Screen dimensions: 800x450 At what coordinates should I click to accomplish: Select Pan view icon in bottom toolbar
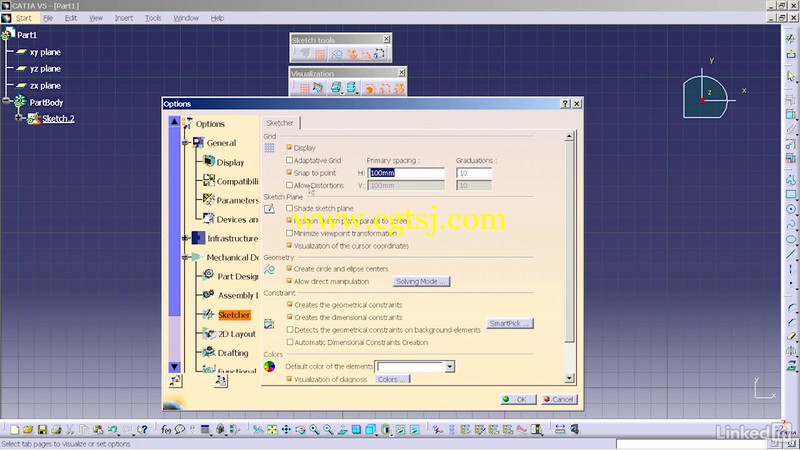(x=286, y=430)
